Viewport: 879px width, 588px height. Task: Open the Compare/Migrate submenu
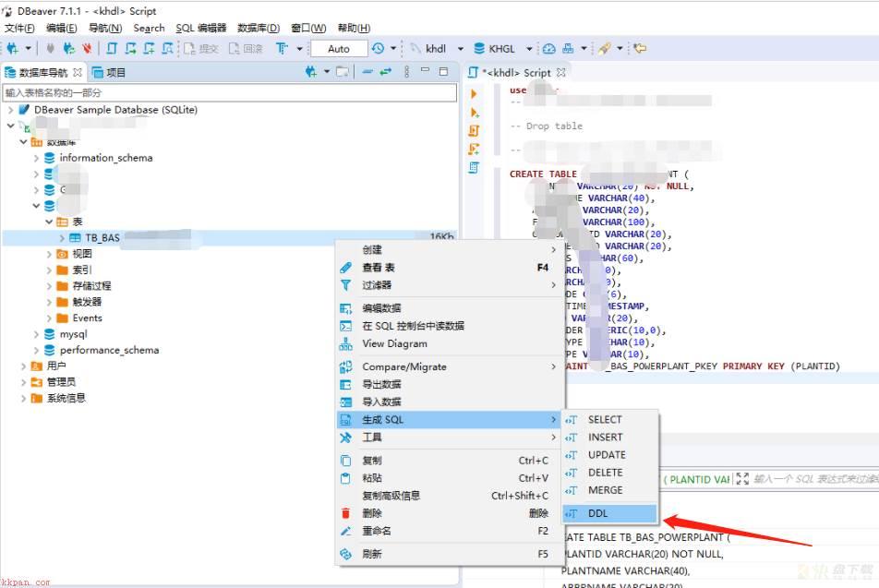click(449, 366)
